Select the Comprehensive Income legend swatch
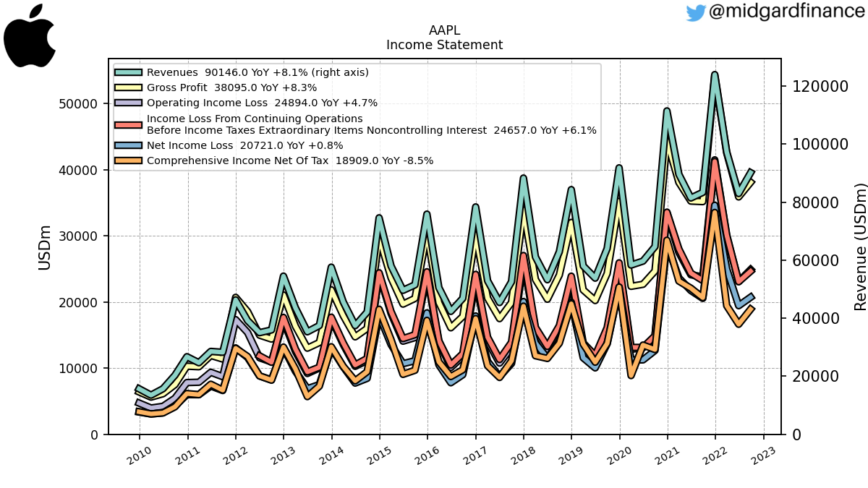This screenshot has height=488, width=868. pos(129,160)
